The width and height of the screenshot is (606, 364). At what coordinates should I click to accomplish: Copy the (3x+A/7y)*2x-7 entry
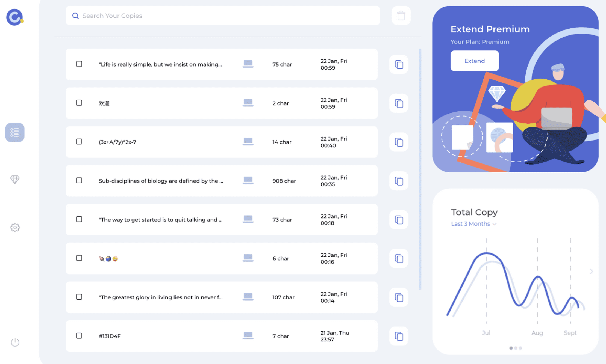tap(399, 142)
